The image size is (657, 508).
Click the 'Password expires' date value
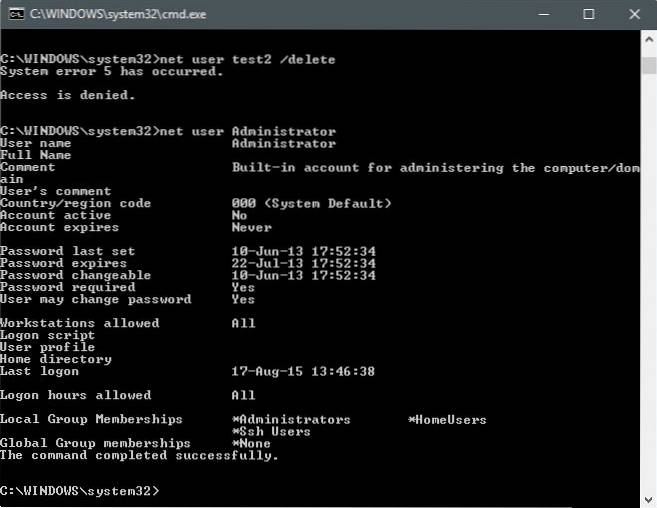click(303, 263)
